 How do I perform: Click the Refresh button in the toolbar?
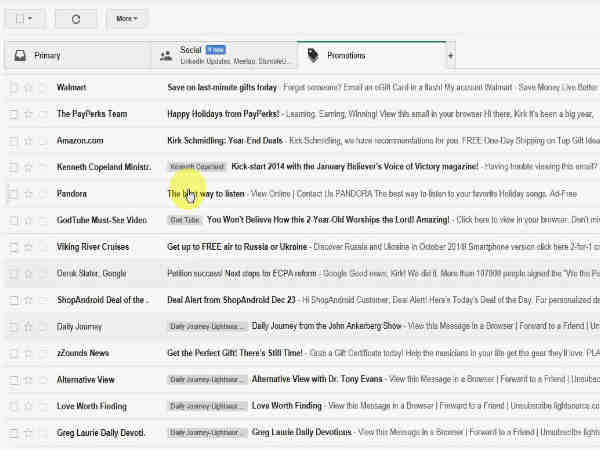click(76, 18)
